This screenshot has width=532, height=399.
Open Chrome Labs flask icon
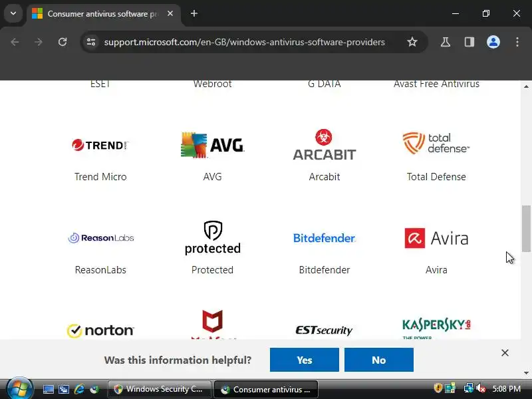coord(446,42)
